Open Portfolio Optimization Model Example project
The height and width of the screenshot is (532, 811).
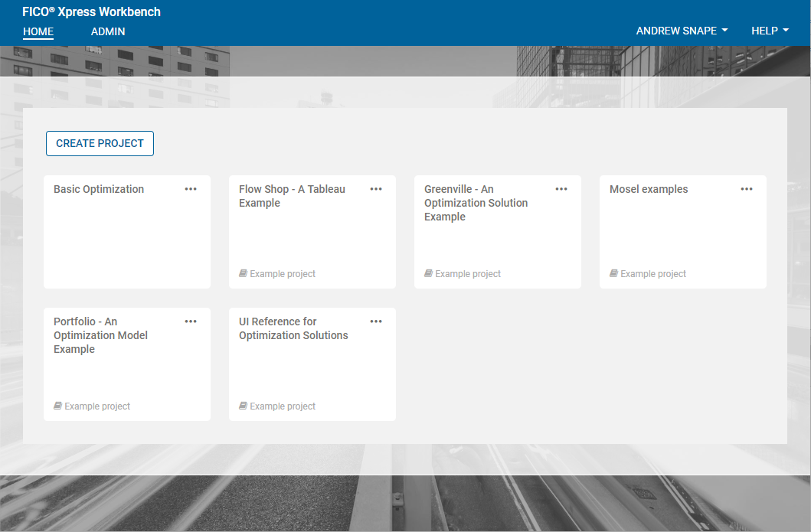tap(100, 335)
